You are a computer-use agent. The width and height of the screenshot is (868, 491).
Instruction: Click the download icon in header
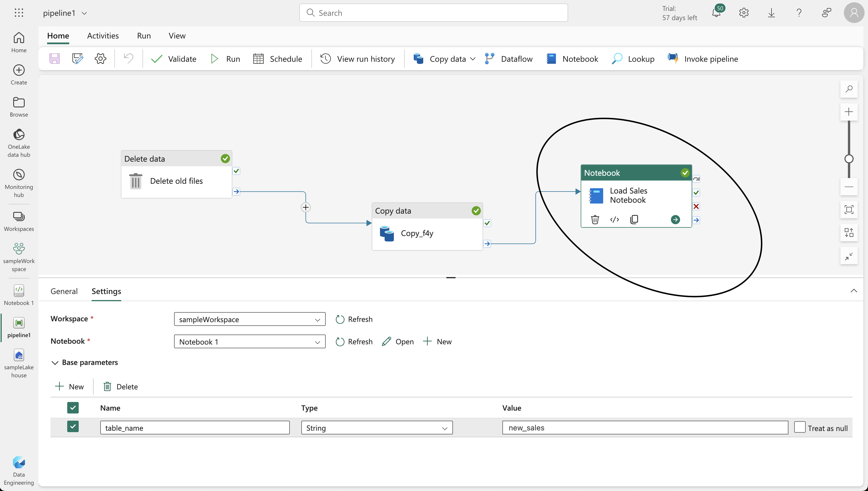[x=771, y=13]
